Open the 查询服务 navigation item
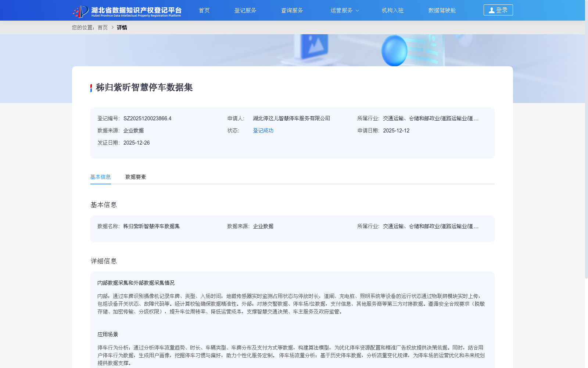 pyautogui.click(x=292, y=10)
